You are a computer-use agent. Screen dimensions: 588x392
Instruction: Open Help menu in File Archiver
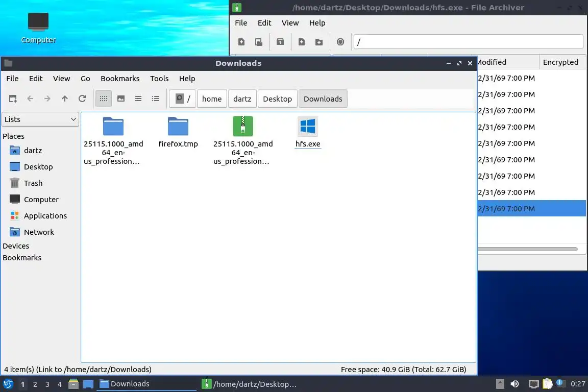[x=317, y=23]
